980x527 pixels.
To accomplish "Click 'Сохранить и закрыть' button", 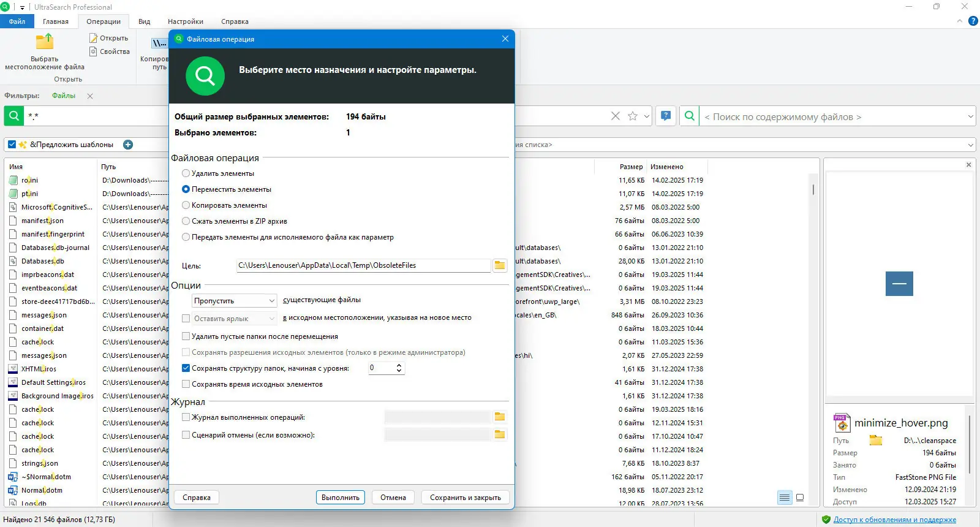I will tap(466, 498).
